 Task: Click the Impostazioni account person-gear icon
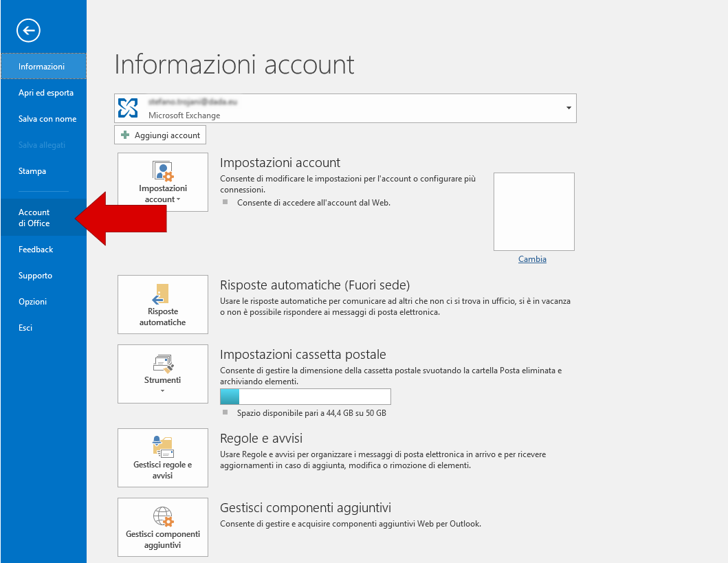pos(163,170)
